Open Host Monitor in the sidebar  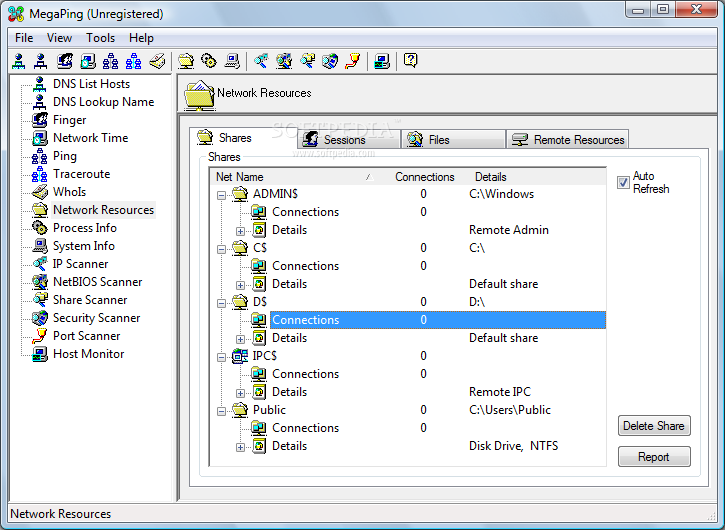click(x=89, y=354)
